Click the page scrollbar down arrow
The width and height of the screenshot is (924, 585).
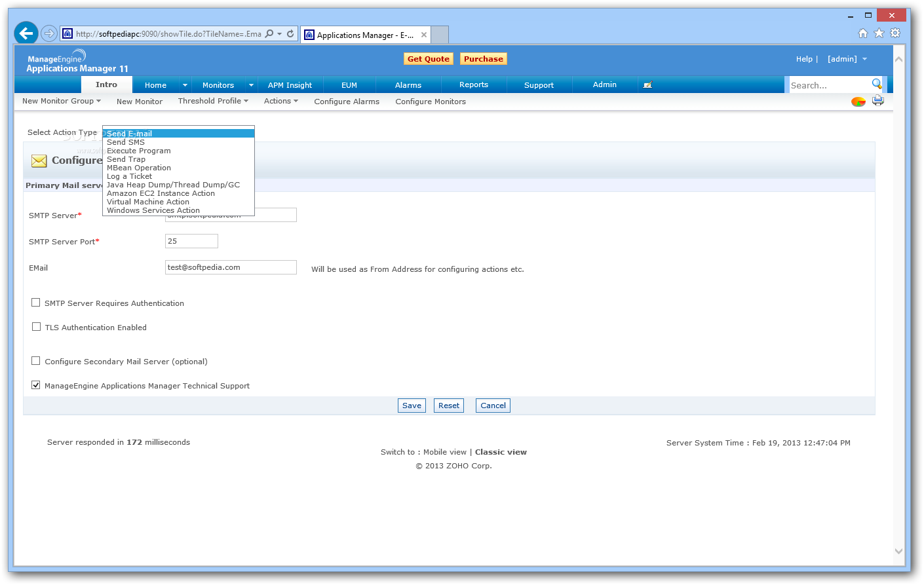898,552
